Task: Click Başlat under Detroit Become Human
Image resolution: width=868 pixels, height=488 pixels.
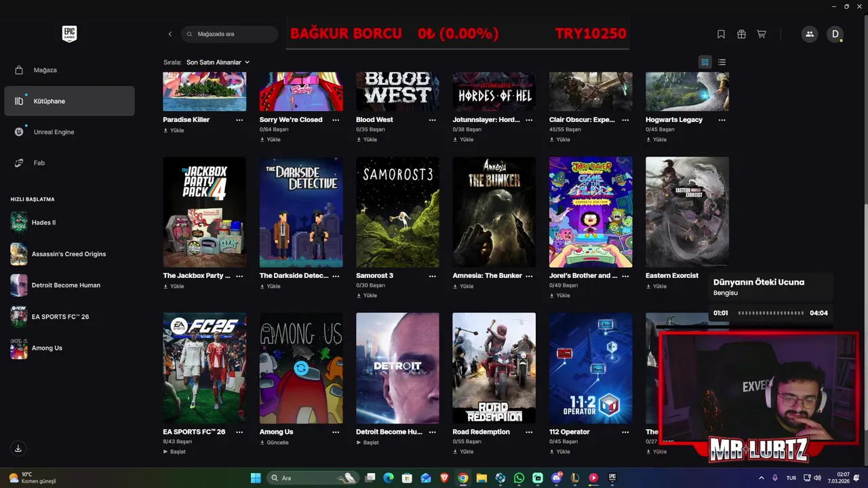Action: click(x=368, y=442)
